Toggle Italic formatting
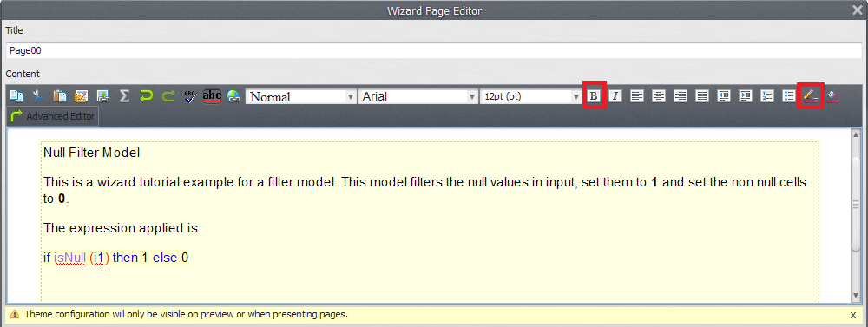 [615, 96]
